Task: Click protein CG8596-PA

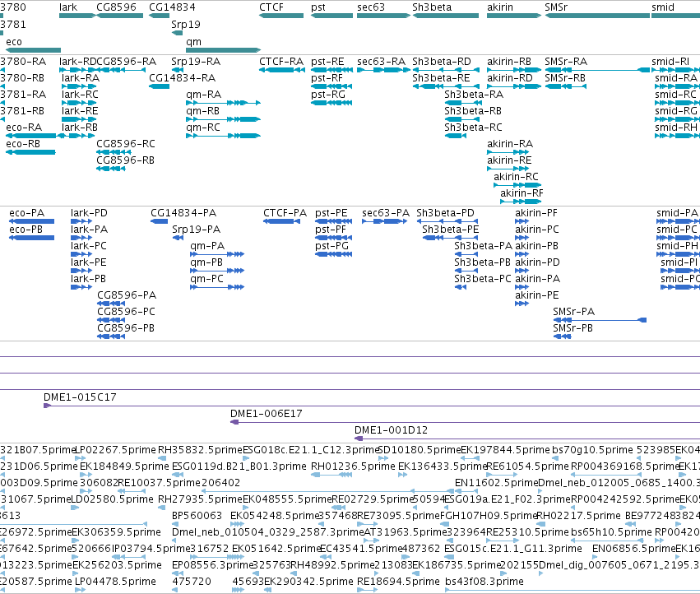Action: (x=111, y=304)
